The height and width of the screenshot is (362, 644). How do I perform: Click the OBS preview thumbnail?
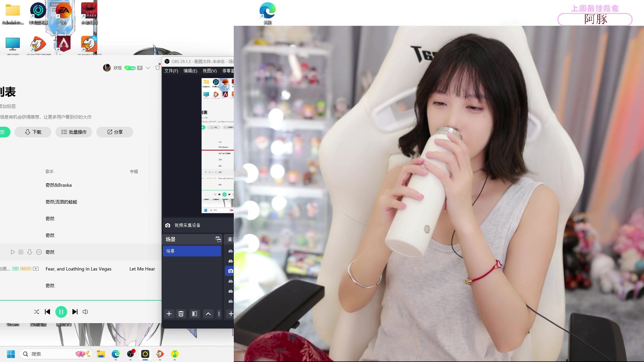click(217, 145)
